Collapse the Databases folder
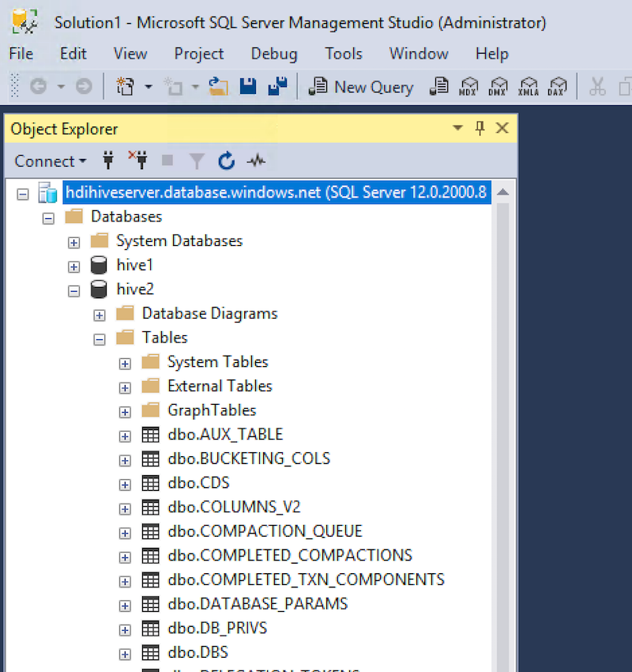This screenshot has width=632, height=672. click(x=48, y=218)
